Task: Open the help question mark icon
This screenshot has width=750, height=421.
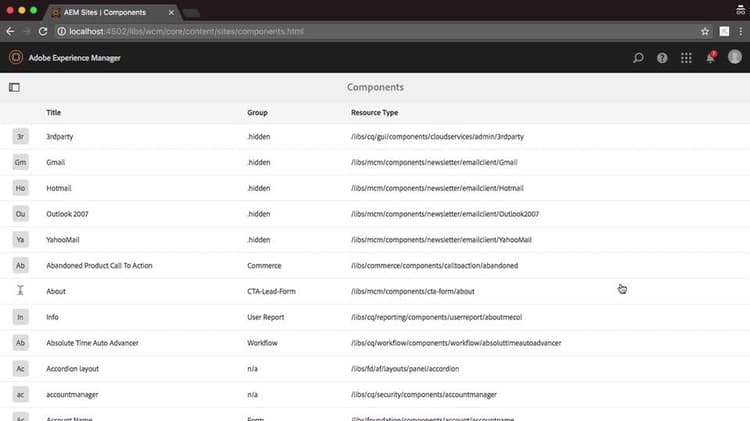Action: tap(662, 58)
